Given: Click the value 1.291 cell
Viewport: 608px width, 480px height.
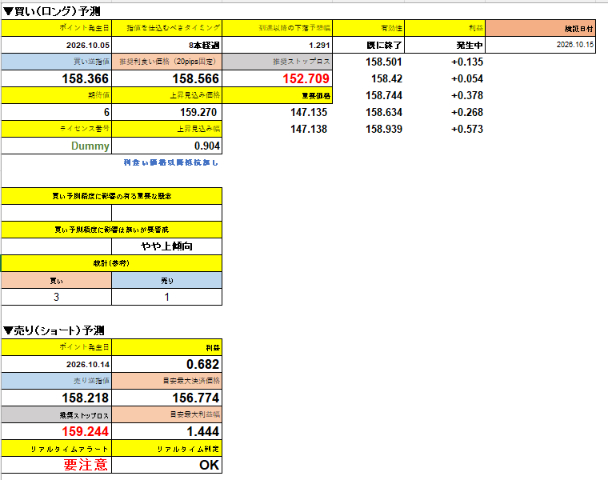Looking at the screenshot, I should pos(277,45).
